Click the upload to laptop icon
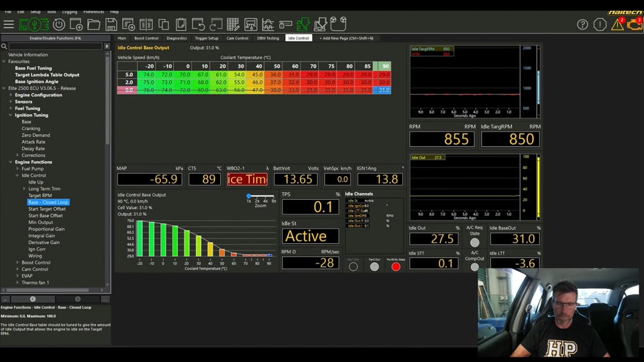This screenshot has width=644, height=362. point(321,25)
